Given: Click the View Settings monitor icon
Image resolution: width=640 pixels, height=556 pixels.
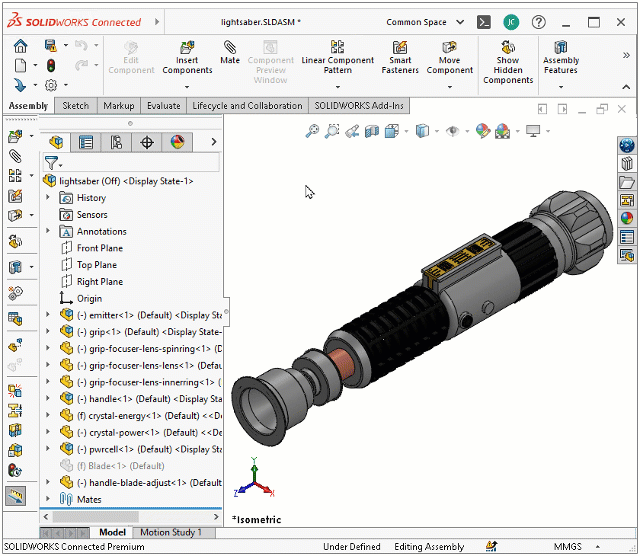Looking at the screenshot, I should [533, 131].
